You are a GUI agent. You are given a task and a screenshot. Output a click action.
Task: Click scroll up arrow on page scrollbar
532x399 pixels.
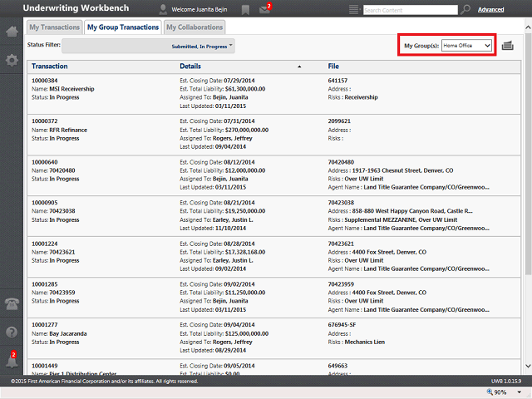(528, 27)
